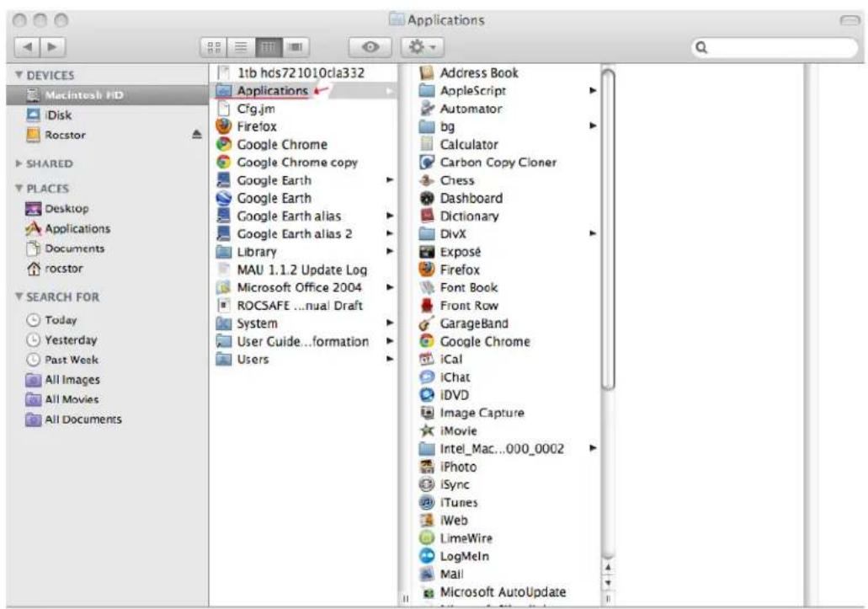Open rocstor home folder in sidebar
Image resolution: width=868 pixels, height=609 pixels.
[55, 269]
